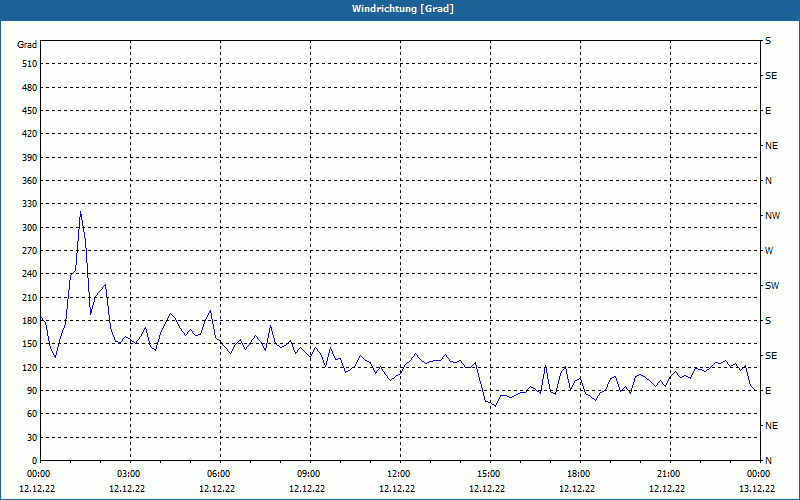Select the 18:00 time label

(x=579, y=474)
